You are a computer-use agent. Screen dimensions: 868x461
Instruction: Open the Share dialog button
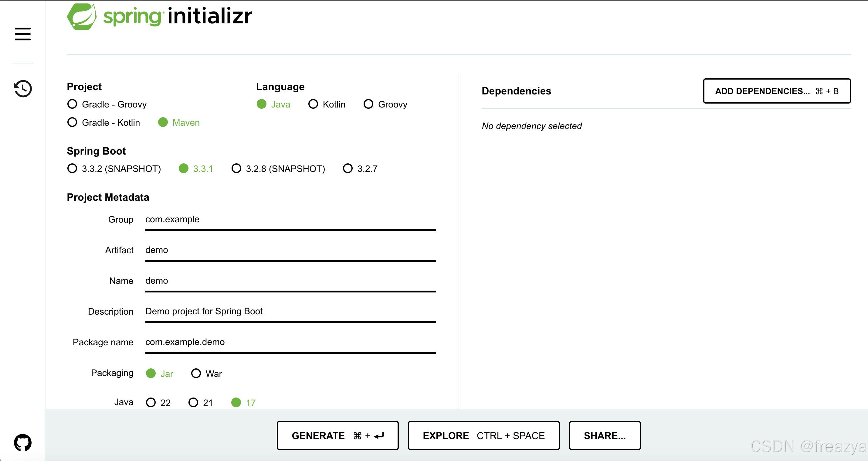605,435
